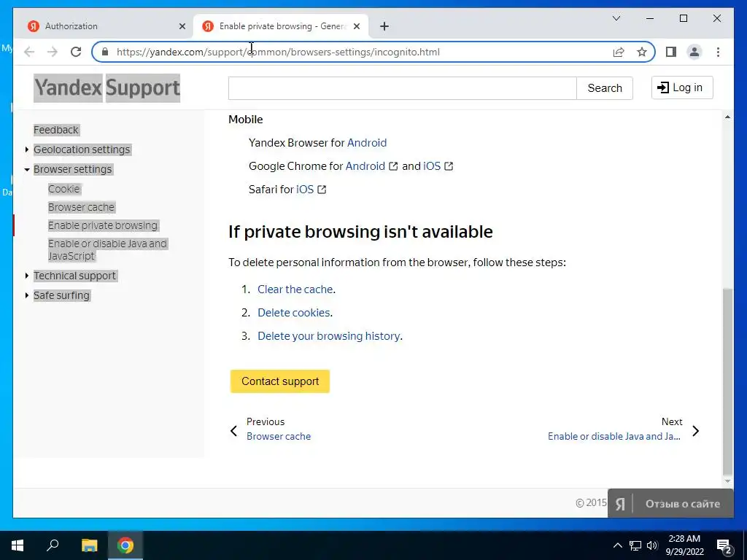Open a new tab with the plus icon
Screen dimensions: 747x560
[384, 26]
